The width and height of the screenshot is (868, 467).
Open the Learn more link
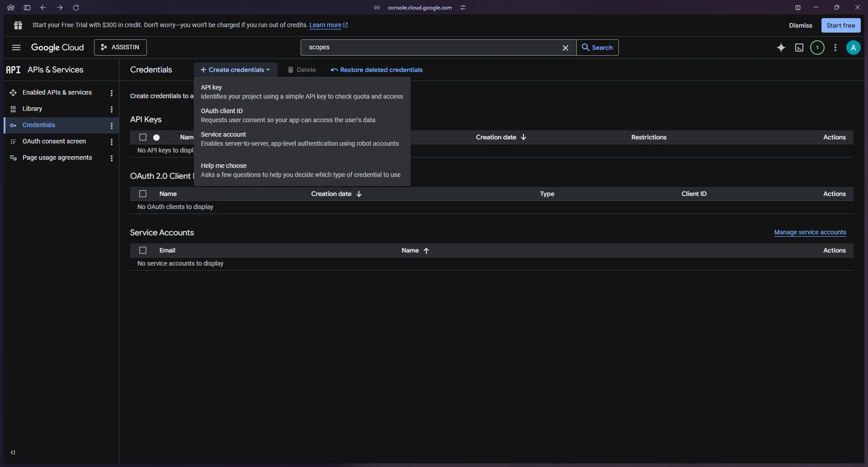(x=329, y=25)
